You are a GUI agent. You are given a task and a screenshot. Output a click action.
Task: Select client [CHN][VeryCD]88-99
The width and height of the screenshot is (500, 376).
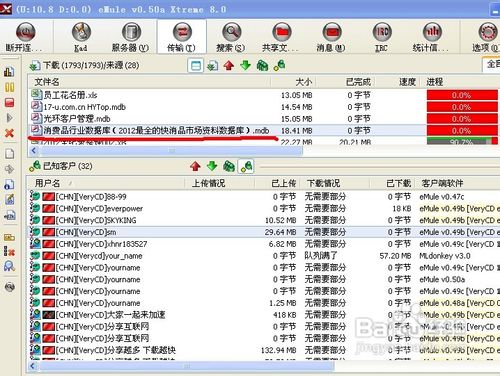coord(91,197)
